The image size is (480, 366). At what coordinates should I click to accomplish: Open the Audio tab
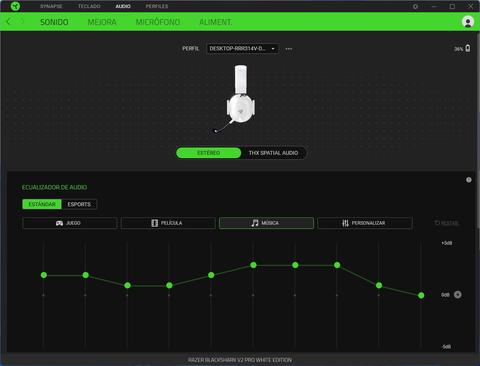(x=123, y=6)
